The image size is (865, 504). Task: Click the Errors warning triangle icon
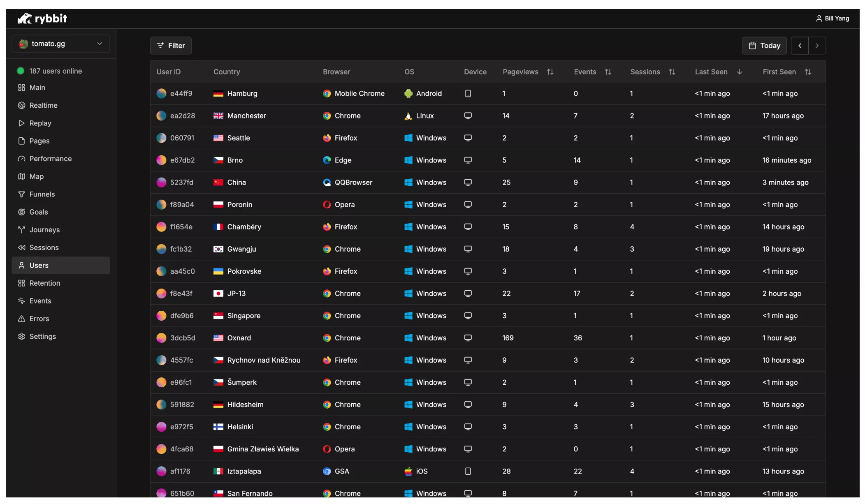(x=21, y=319)
